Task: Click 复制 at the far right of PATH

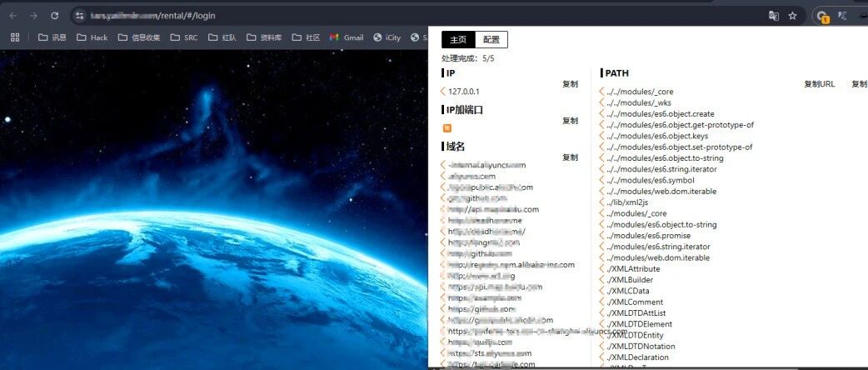Action: (x=860, y=84)
